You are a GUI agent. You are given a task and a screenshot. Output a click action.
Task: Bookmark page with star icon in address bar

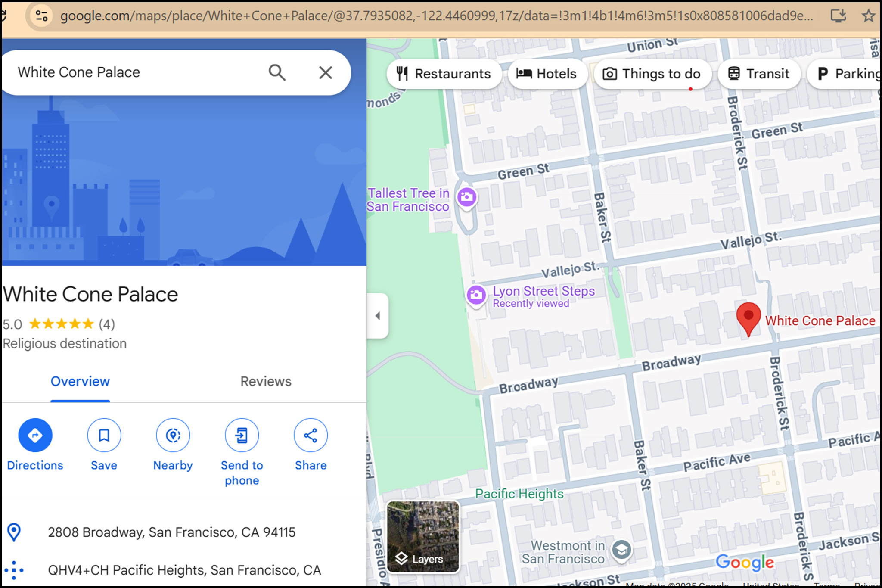(868, 16)
